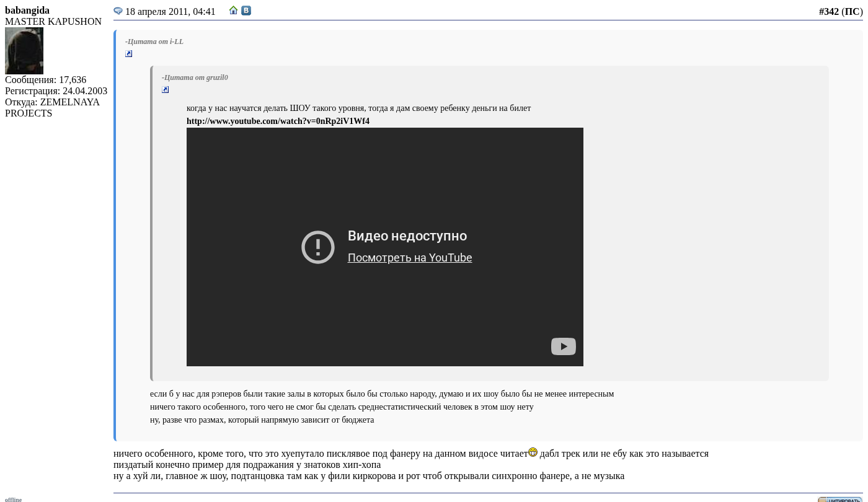Open babangida's user profile name
Image resolution: width=868 pixels, height=502 pixels.
[x=27, y=11]
